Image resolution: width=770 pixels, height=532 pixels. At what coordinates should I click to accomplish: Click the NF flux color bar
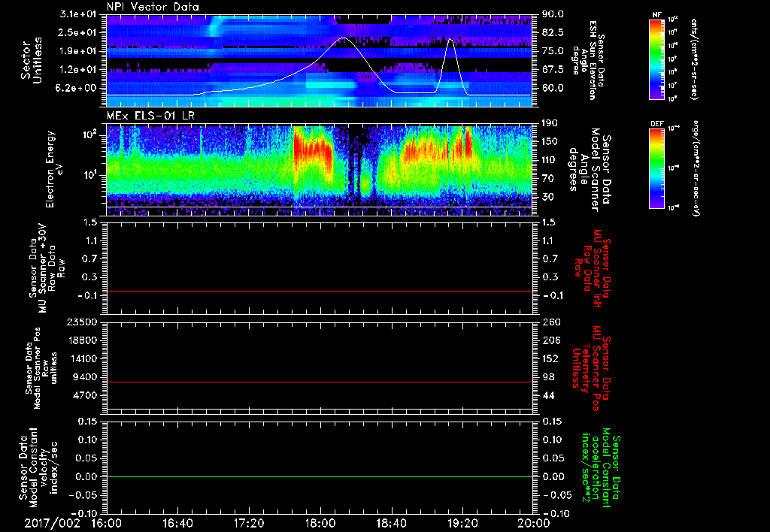[x=656, y=59]
